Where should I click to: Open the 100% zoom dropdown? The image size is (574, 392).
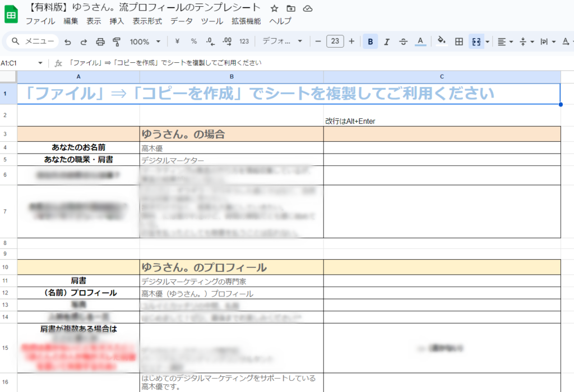tap(145, 41)
